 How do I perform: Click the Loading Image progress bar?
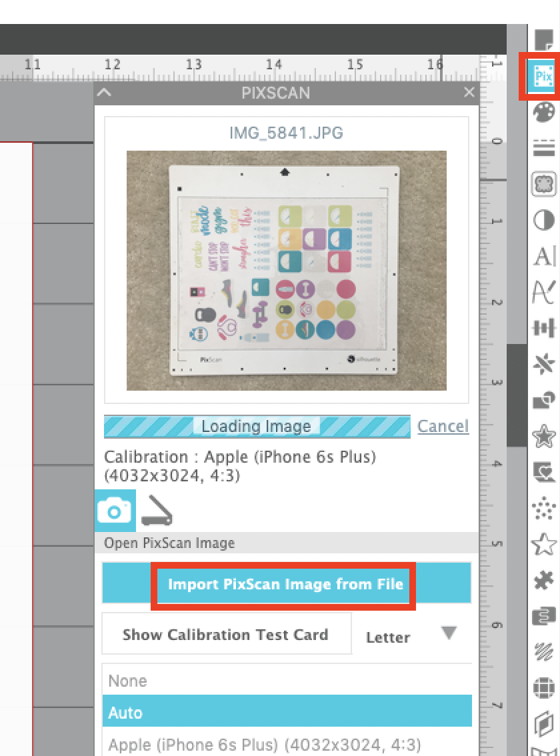click(x=257, y=426)
